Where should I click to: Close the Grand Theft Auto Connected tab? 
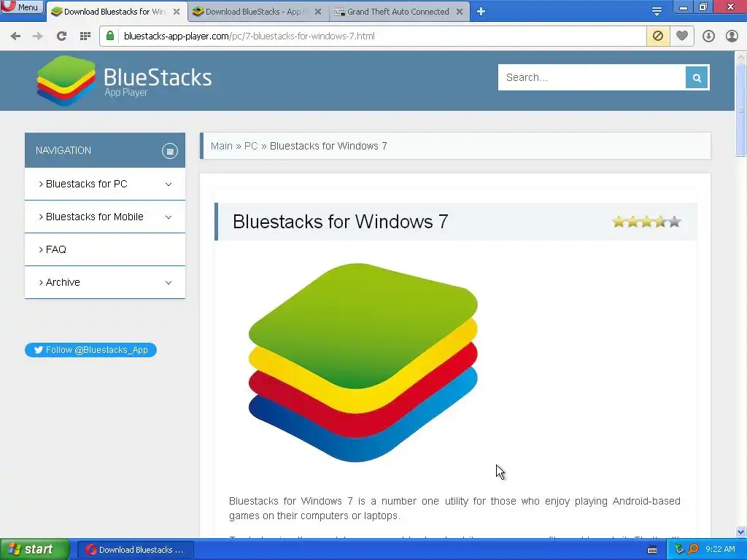[460, 12]
